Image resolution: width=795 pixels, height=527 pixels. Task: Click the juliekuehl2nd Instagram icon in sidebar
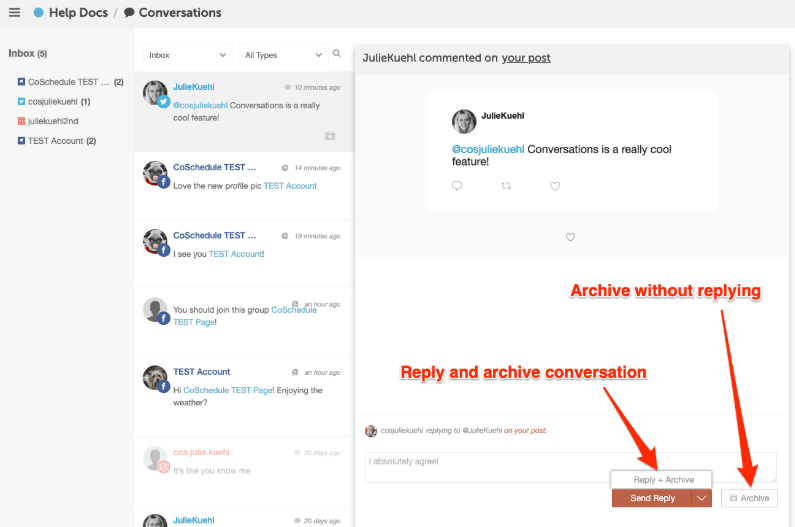point(21,121)
